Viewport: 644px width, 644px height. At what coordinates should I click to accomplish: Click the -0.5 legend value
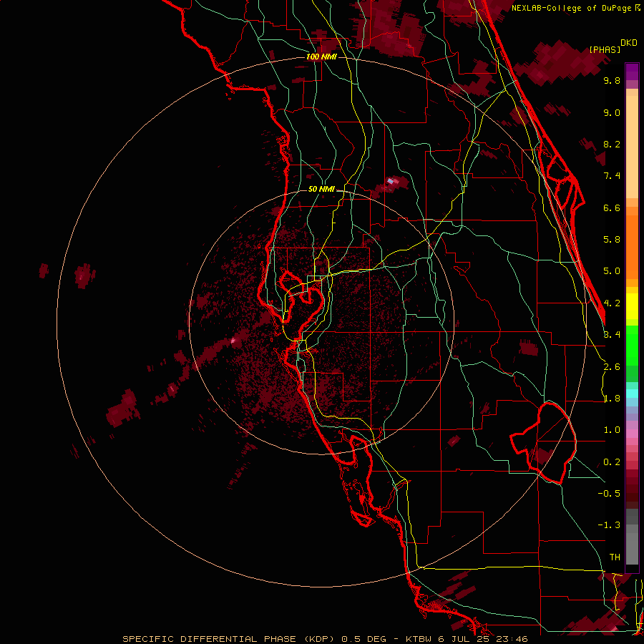tap(609, 494)
